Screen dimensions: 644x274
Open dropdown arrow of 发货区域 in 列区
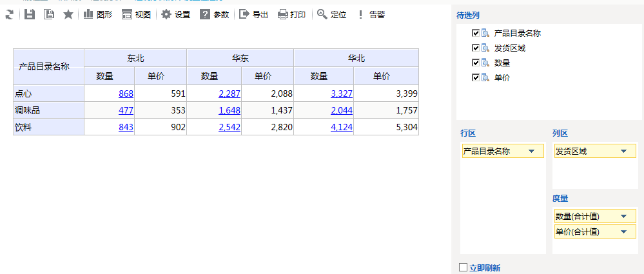click(623, 151)
